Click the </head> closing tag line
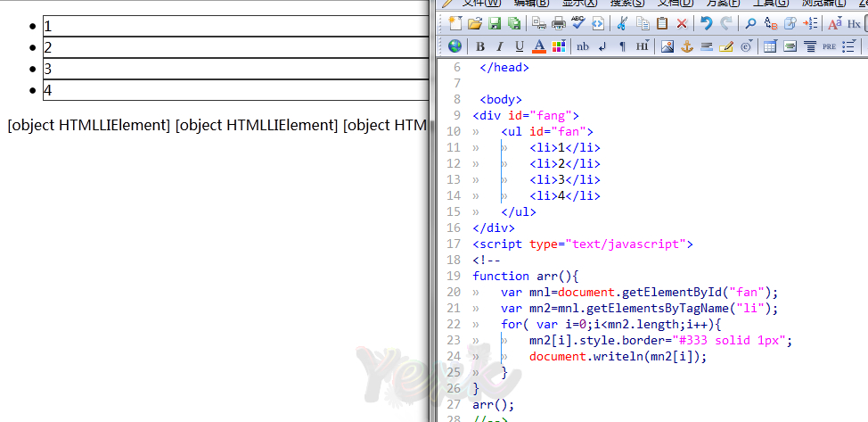This screenshot has width=868, height=422. (504, 68)
